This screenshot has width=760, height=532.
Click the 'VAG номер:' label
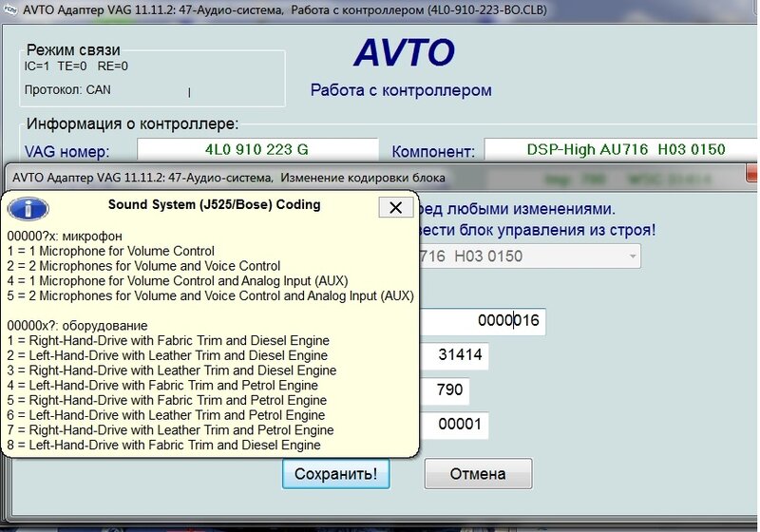tap(66, 152)
